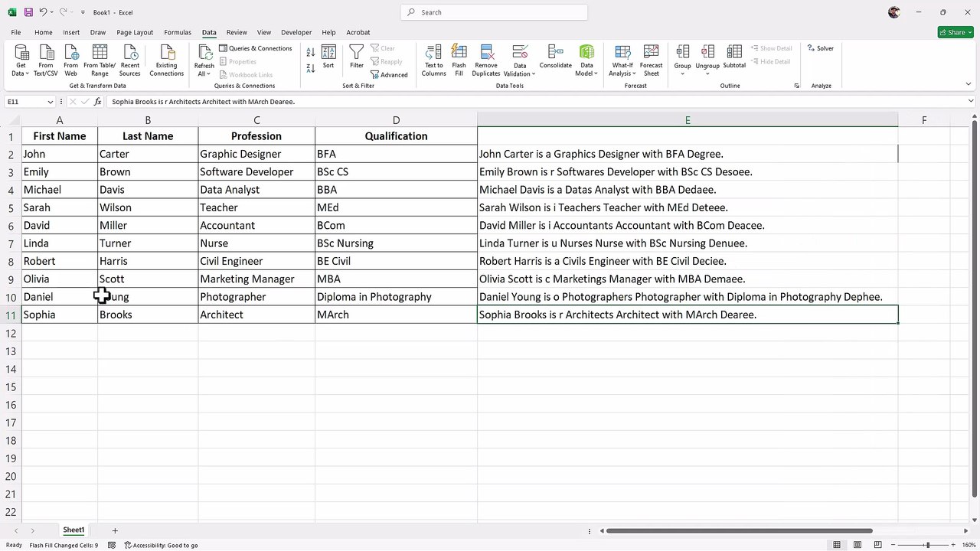Select Normal view
Screen dimensions: 980x551
click(x=837, y=545)
